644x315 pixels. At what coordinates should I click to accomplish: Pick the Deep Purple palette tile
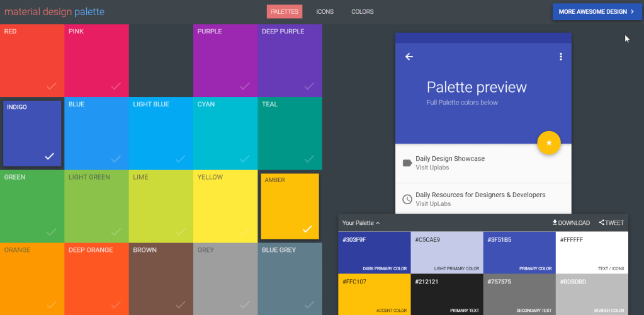[x=290, y=60]
